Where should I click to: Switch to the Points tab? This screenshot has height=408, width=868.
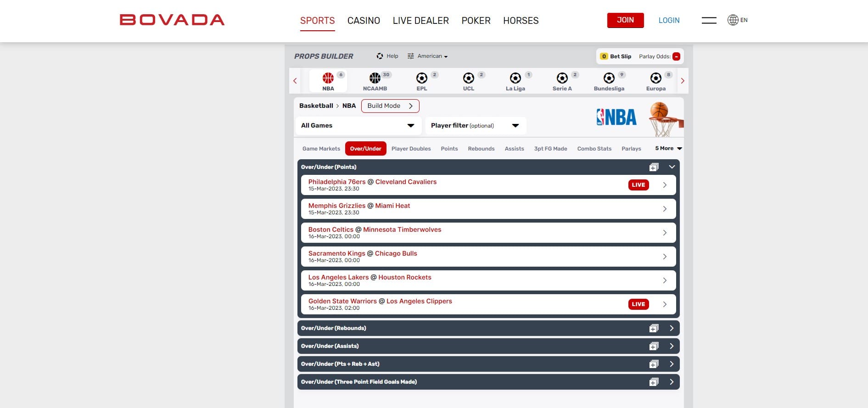(449, 149)
